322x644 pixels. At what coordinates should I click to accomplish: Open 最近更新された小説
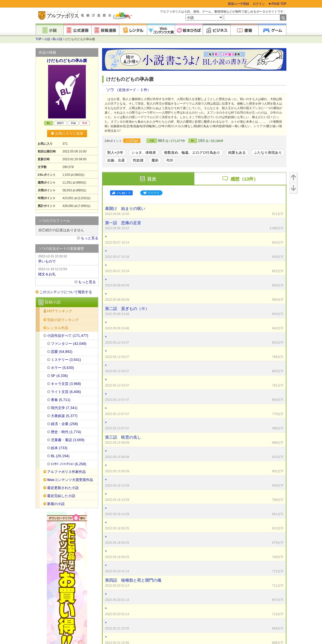pyautogui.click(x=69, y=488)
